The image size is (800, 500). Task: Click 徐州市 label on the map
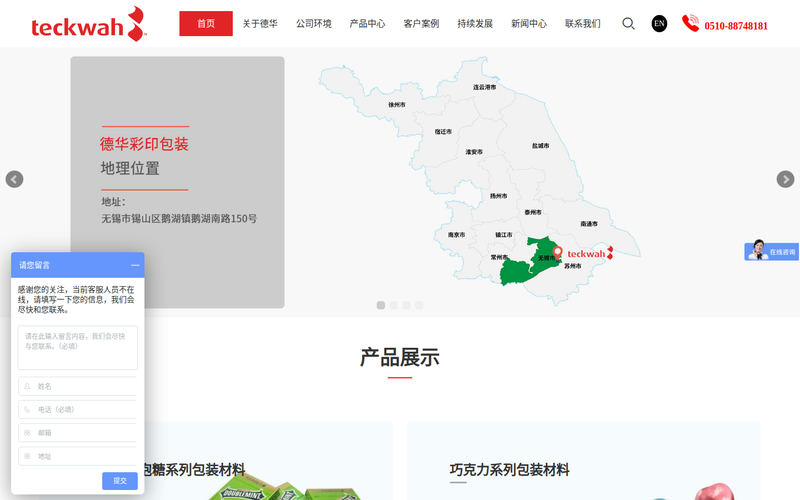[x=396, y=105]
